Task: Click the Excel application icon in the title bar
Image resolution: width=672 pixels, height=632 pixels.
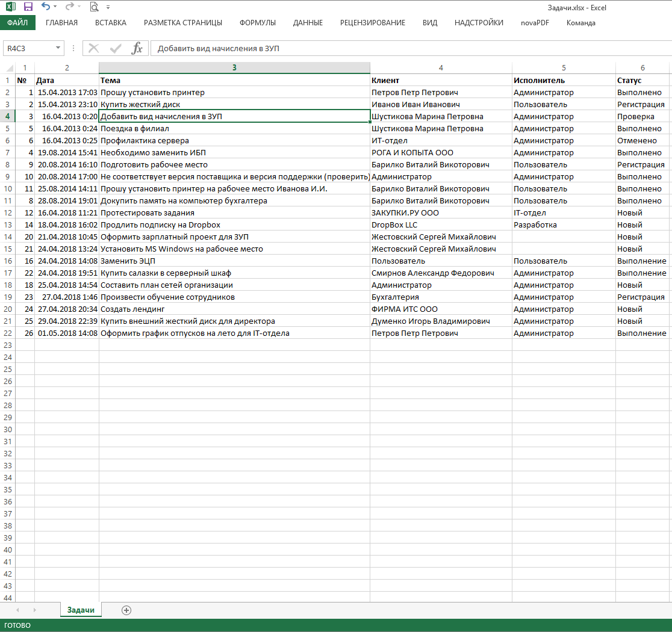Action: (x=11, y=7)
